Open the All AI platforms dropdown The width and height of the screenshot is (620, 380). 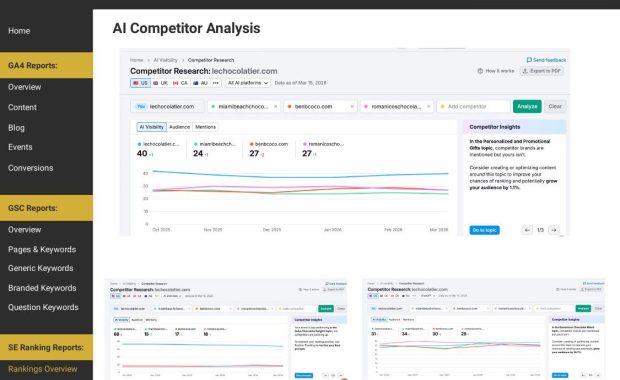click(248, 83)
